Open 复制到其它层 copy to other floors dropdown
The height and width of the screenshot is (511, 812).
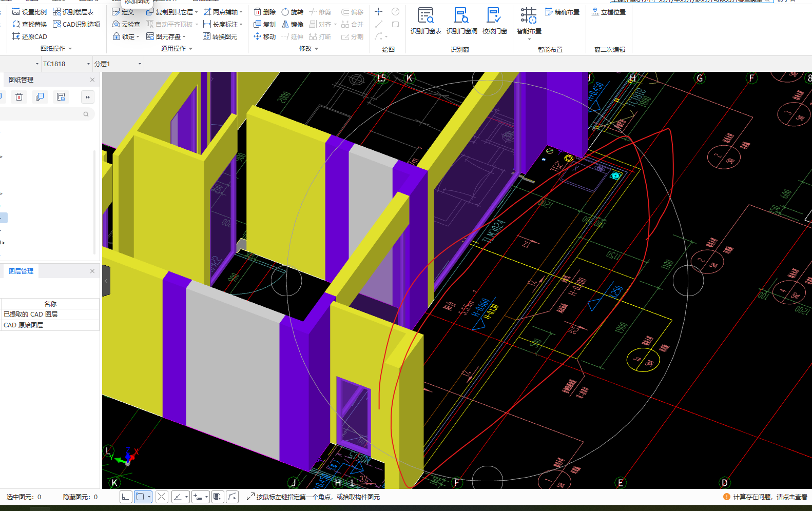[x=172, y=12]
